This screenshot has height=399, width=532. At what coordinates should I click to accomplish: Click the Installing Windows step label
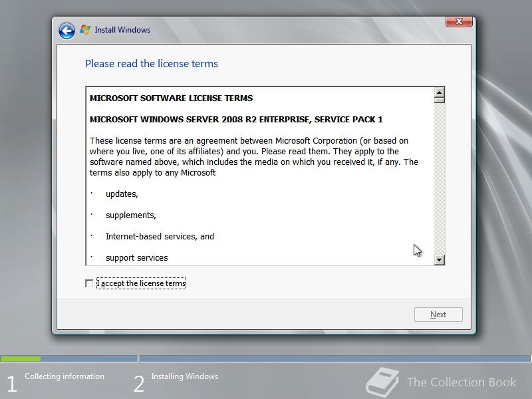[185, 376]
